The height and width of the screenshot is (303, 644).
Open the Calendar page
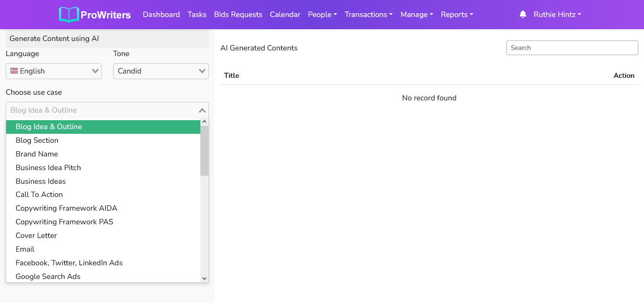pos(285,15)
